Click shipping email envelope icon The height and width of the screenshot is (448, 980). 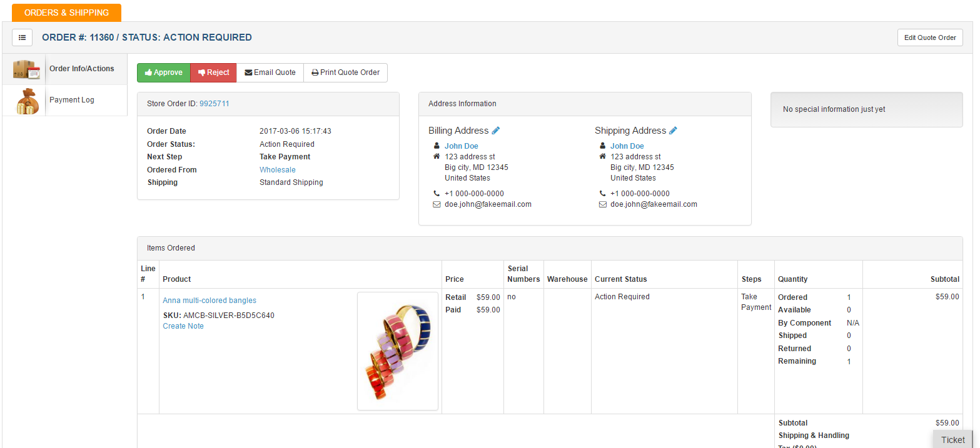(603, 204)
